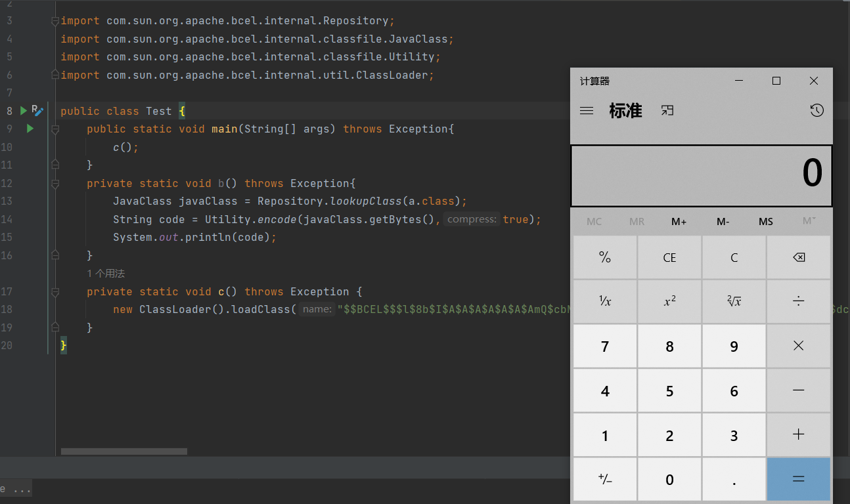Toggle calculator keep-on-top mode icon
Image resolution: width=850 pixels, height=504 pixels.
667,111
